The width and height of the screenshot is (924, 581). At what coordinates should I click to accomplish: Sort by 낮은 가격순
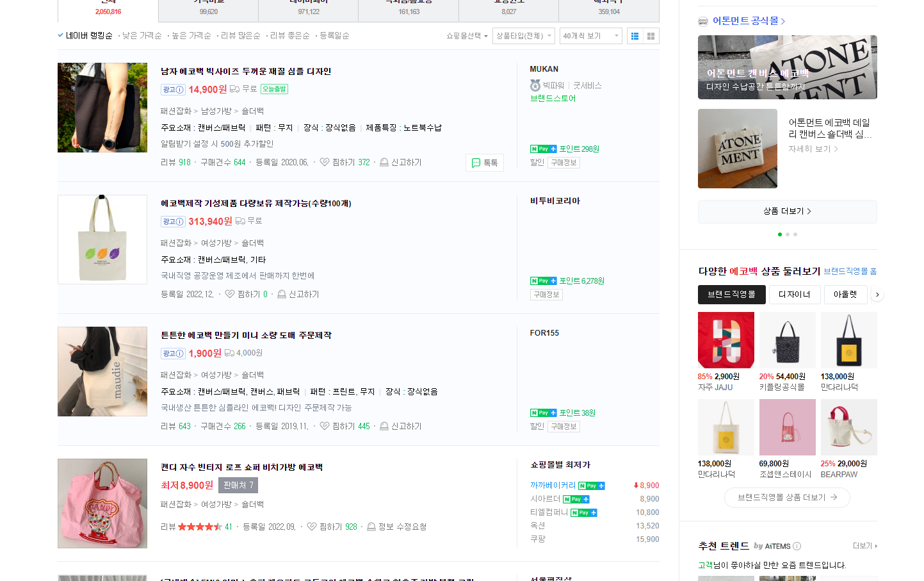tap(142, 36)
